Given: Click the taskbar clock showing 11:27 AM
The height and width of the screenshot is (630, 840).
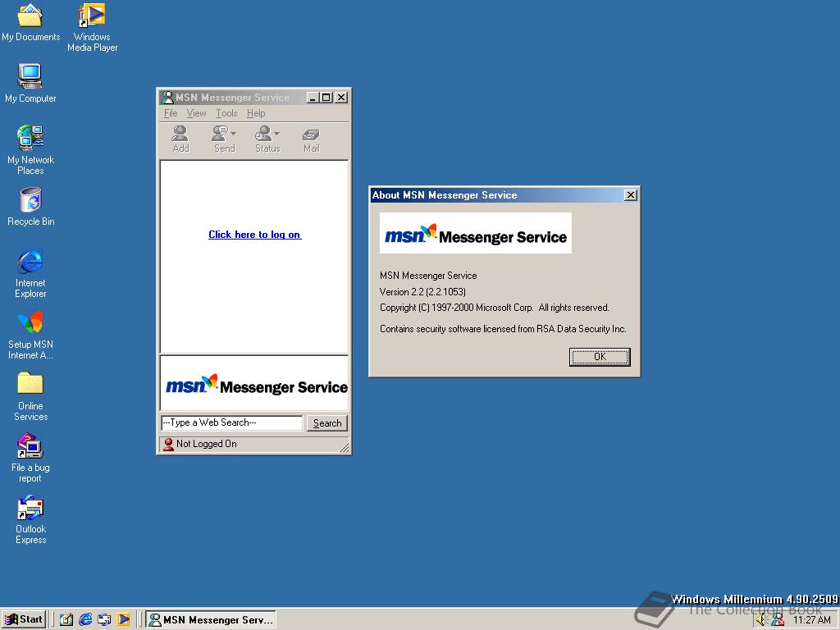Looking at the screenshot, I should [811, 620].
